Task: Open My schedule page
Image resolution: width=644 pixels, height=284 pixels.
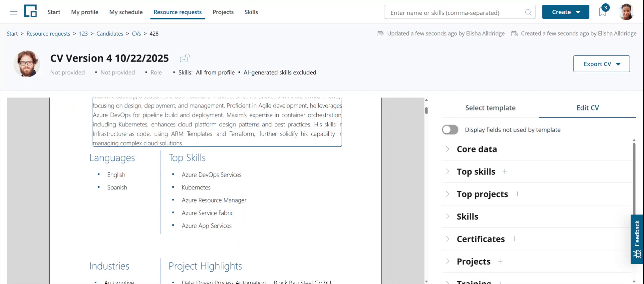Action: tap(126, 12)
